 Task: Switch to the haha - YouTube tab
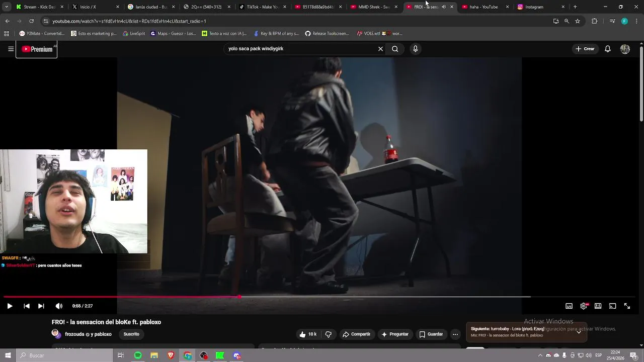click(x=484, y=7)
